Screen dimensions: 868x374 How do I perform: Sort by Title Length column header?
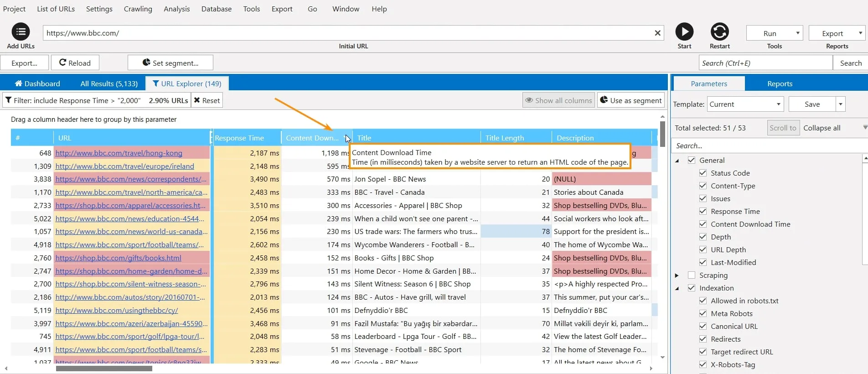click(x=516, y=138)
